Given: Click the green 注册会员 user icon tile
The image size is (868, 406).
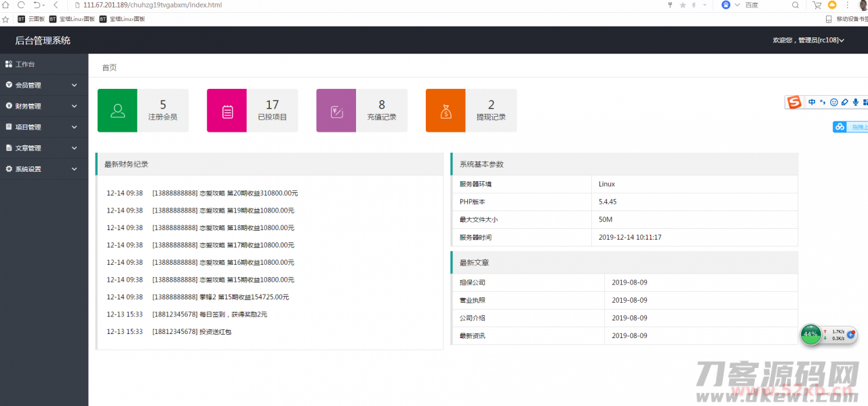Looking at the screenshot, I should [117, 111].
